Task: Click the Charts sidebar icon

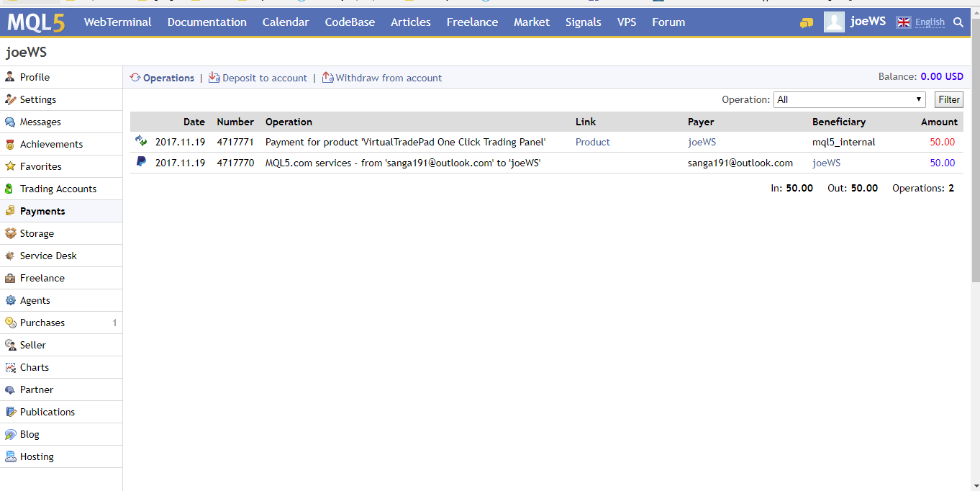Action: [10, 367]
